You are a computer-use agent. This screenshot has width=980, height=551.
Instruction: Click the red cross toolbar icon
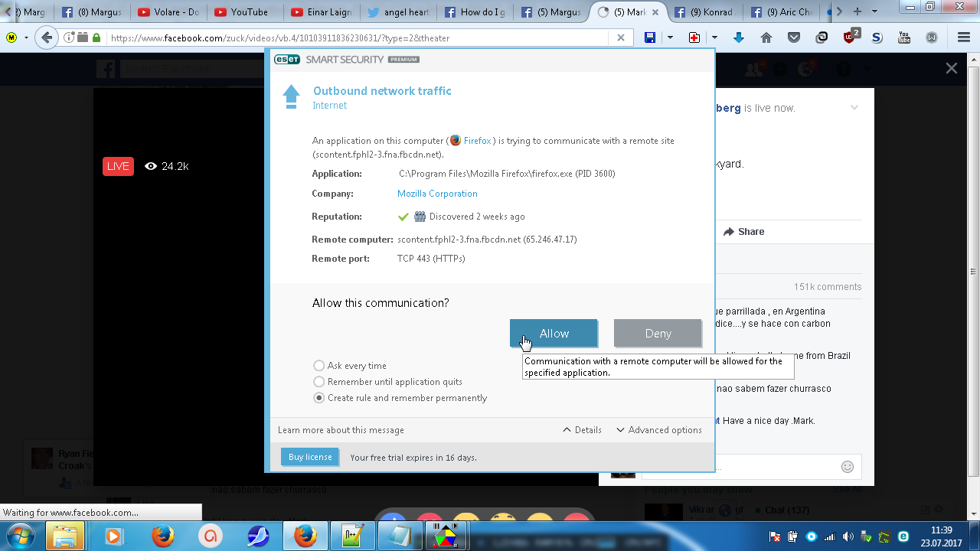point(694,37)
